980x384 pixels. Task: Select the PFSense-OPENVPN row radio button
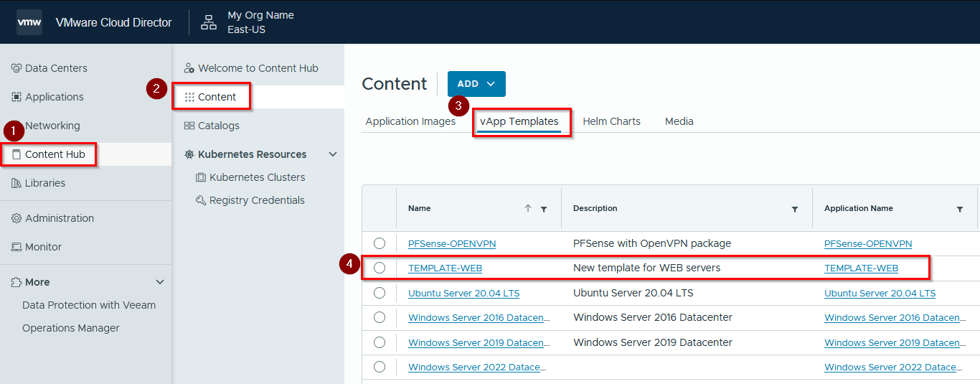point(380,243)
